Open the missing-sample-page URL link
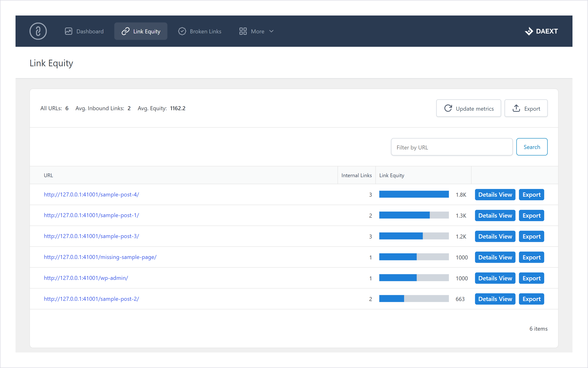The height and width of the screenshot is (368, 588). [x=100, y=257]
